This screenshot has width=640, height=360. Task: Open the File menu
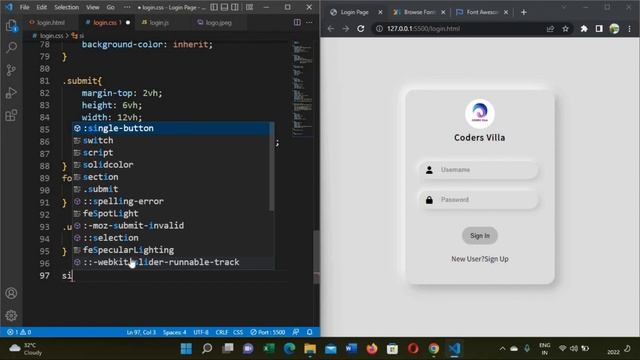24,7
